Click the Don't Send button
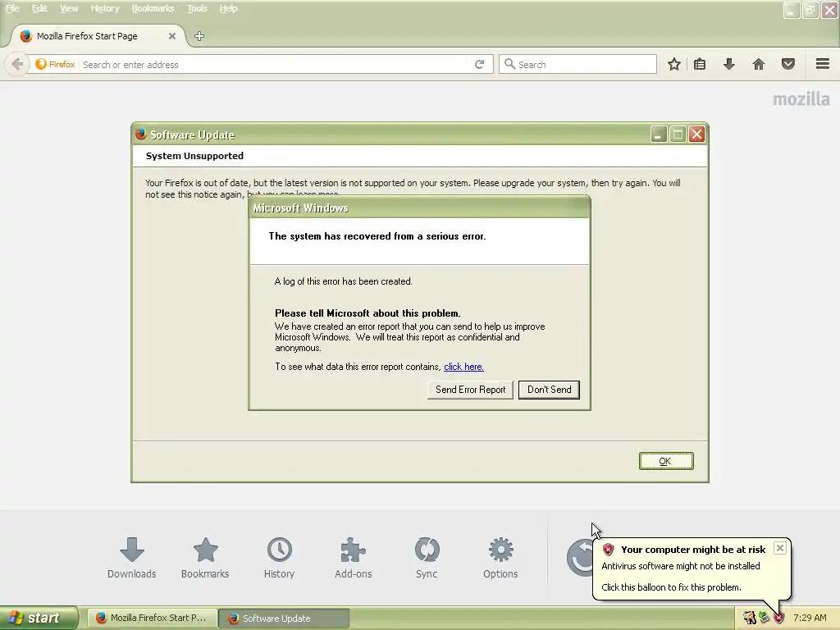Screen dimensions: 840x630 [x=549, y=390]
